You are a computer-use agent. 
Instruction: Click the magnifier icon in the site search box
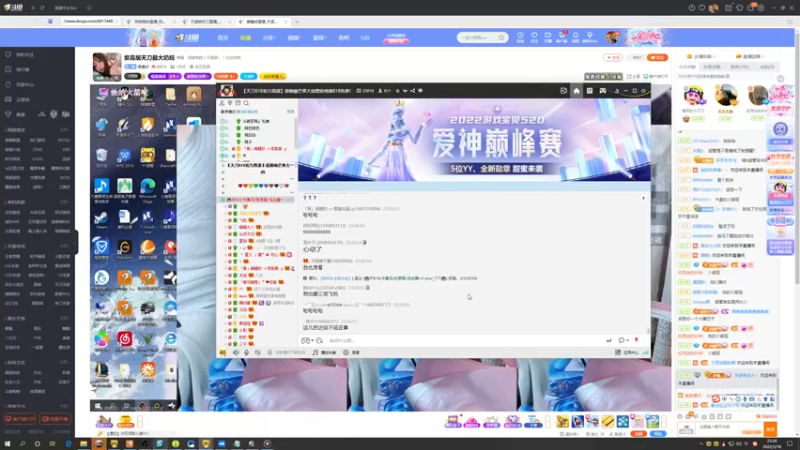501,38
